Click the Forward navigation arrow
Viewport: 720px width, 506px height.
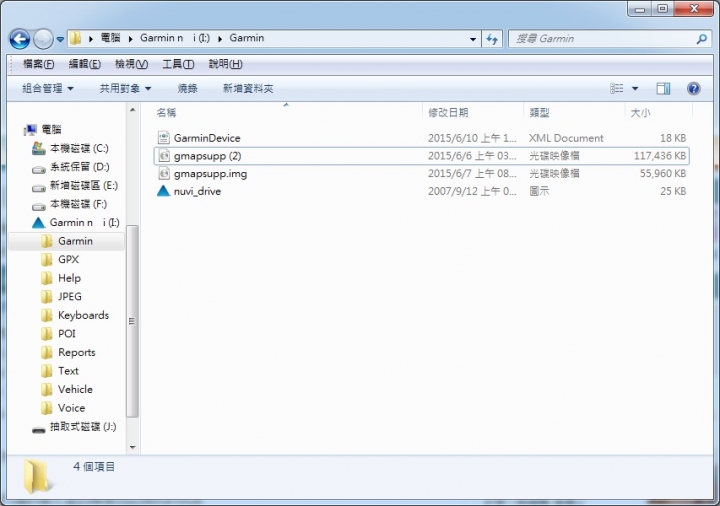point(44,39)
